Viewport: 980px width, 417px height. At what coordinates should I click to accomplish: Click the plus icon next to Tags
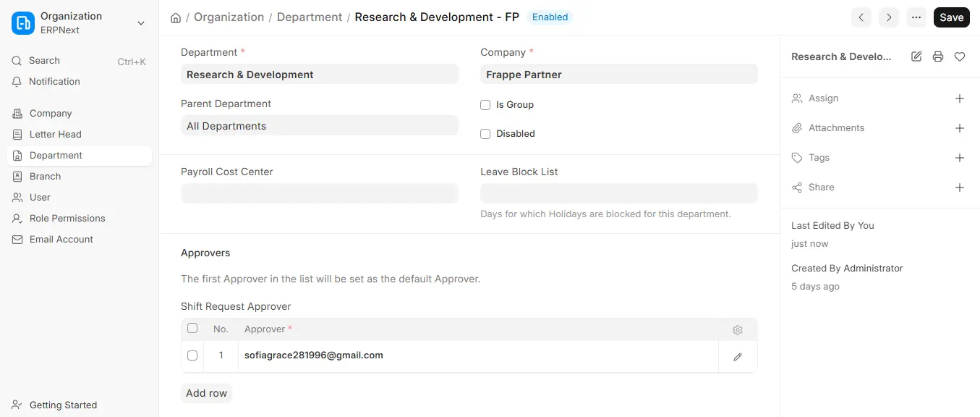tap(960, 158)
